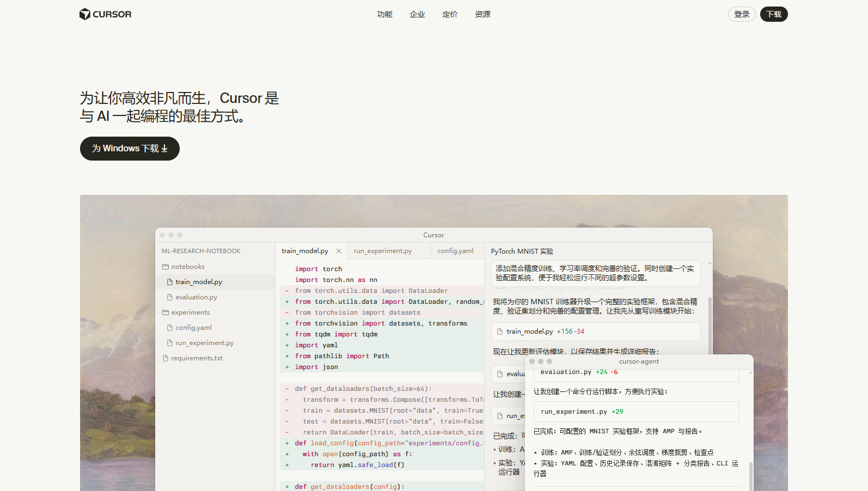The image size is (868, 491).
Task: Click the 为 Windows 下载 download button
Action: coord(130,149)
